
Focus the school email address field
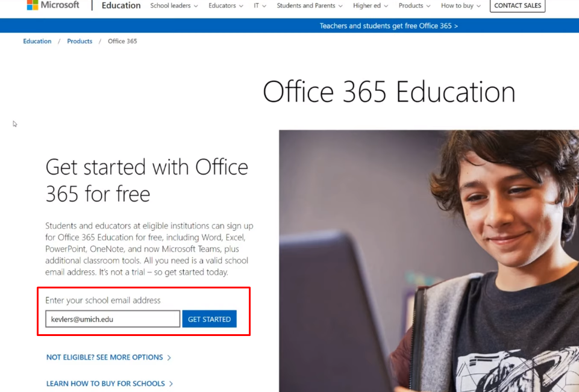[113, 319]
